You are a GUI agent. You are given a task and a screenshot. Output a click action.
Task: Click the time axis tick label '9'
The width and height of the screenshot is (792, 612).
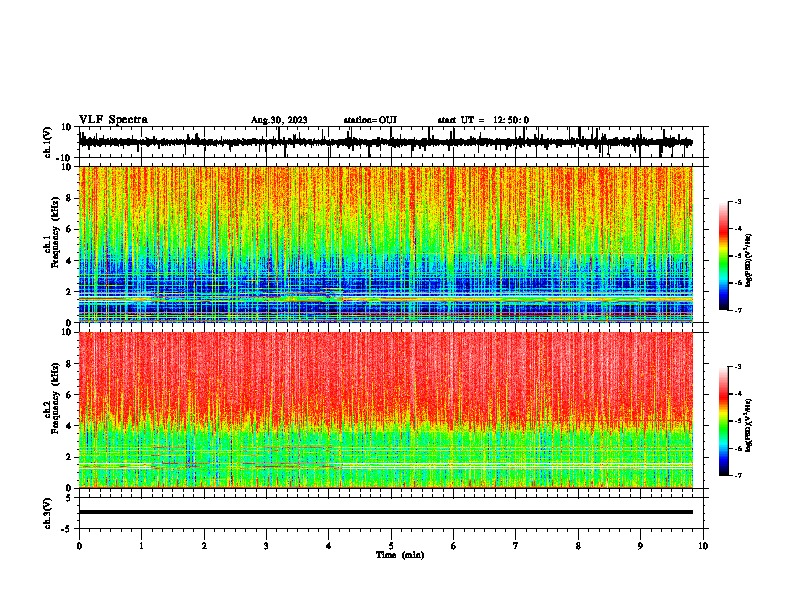(x=640, y=546)
